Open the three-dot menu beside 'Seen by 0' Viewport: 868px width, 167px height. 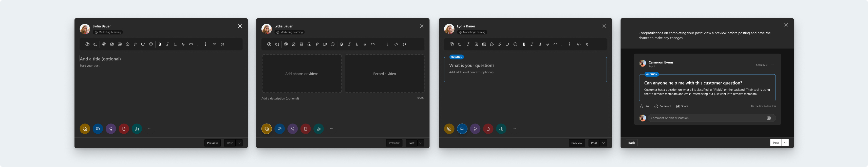[773, 65]
